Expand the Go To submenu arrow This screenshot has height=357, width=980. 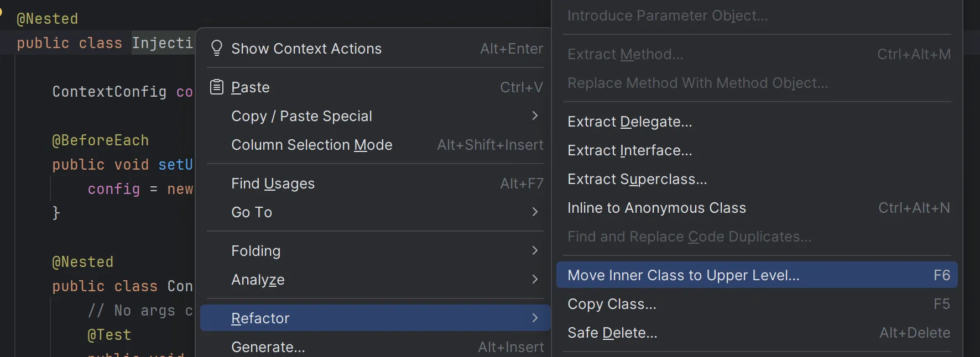[x=534, y=212]
